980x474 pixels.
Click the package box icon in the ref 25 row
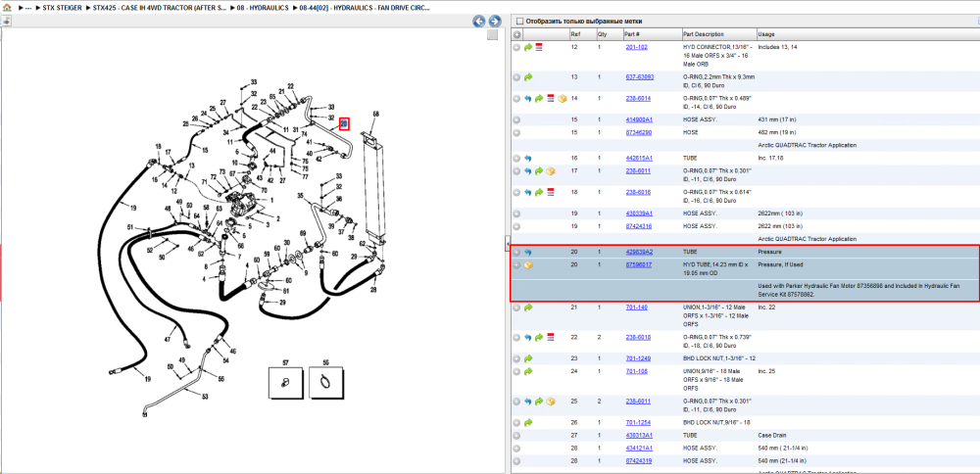pyautogui.click(x=551, y=401)
